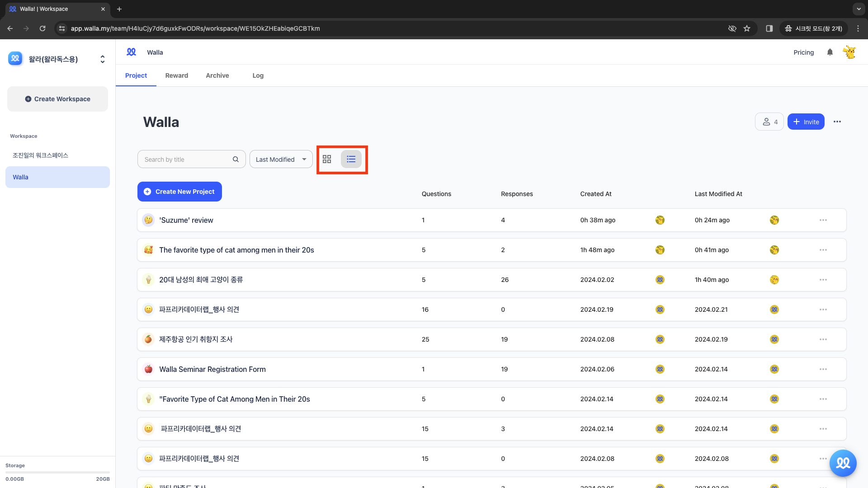
Task: Open the Archive tab
Action: 217,75
